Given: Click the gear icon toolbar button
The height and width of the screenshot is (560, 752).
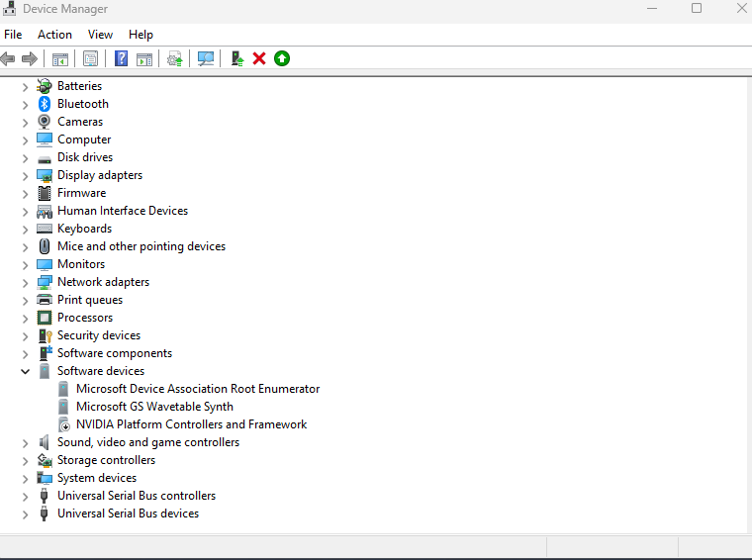Looking at the screenshot, I should pos(174,59).
